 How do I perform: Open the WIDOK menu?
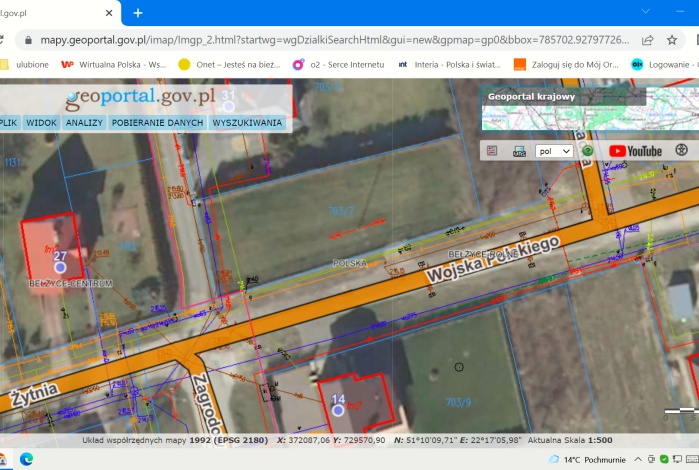(x=41, y=123)
